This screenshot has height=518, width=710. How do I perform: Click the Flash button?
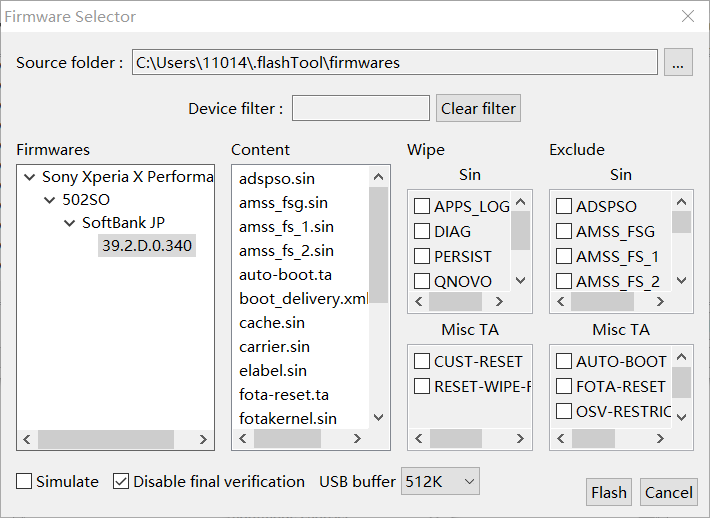pyautogui.click(x=609, y=492)
